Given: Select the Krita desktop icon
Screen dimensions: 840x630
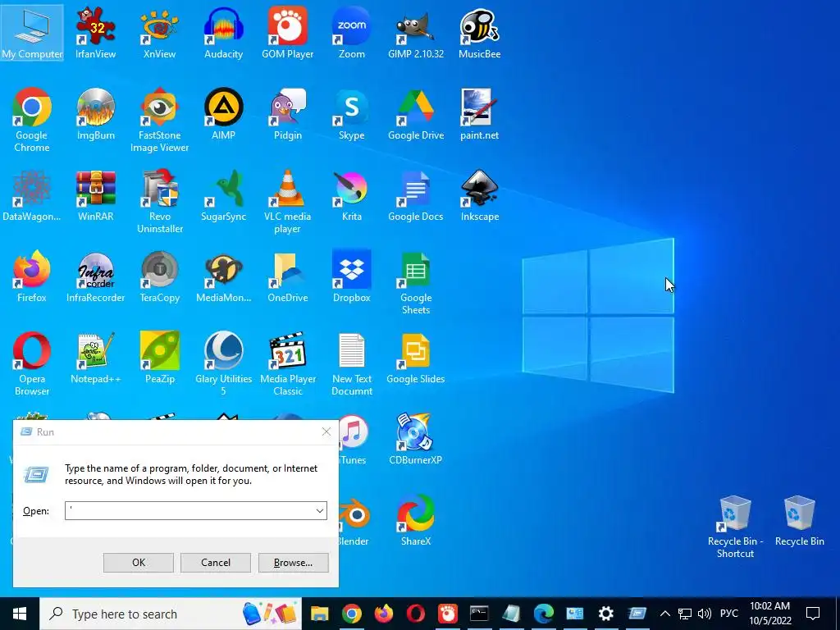Looking at the screenshot, I should click(351, 195).
